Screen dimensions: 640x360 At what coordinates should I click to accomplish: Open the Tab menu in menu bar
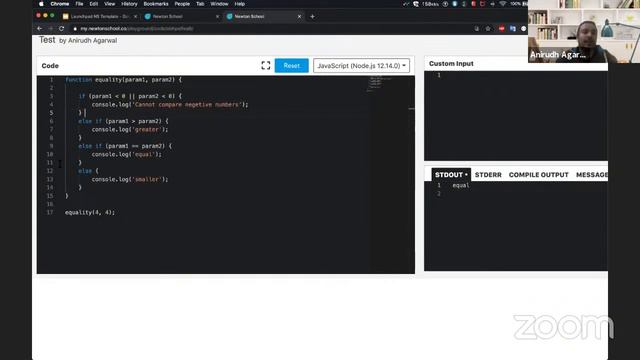200,4
